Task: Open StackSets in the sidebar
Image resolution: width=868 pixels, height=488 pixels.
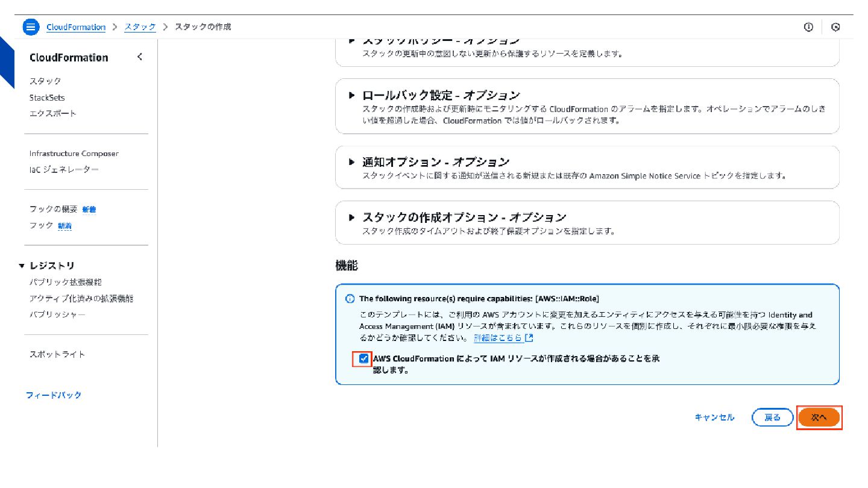Action: click(x=47, y=98)
